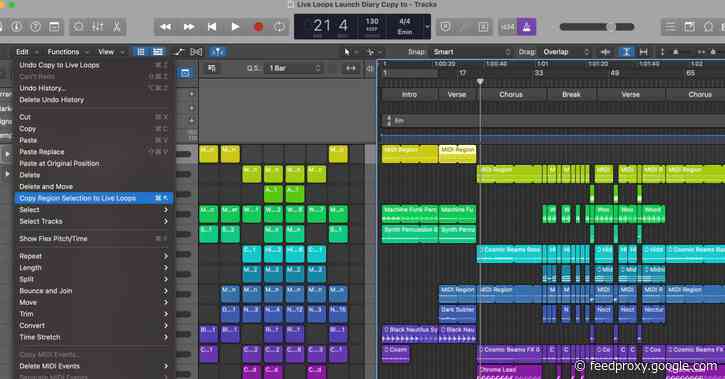725x379 pixels.
Task: Go to the project beginning
Action: 212,27
